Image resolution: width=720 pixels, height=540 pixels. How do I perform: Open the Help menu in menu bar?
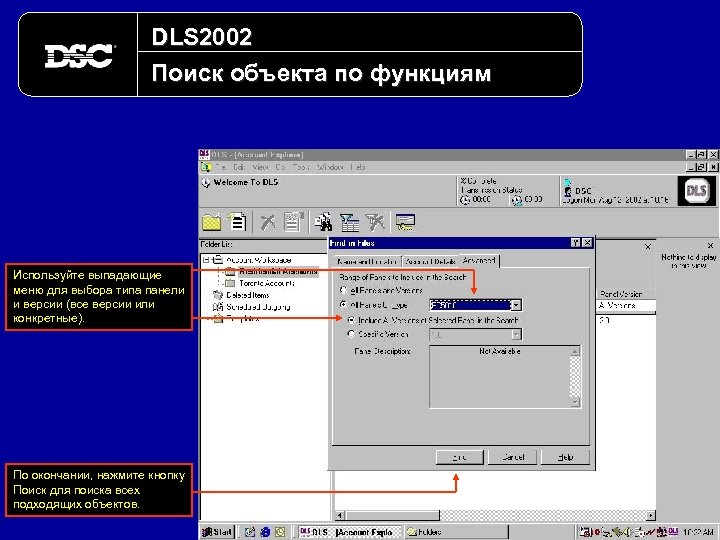point(358,167)
